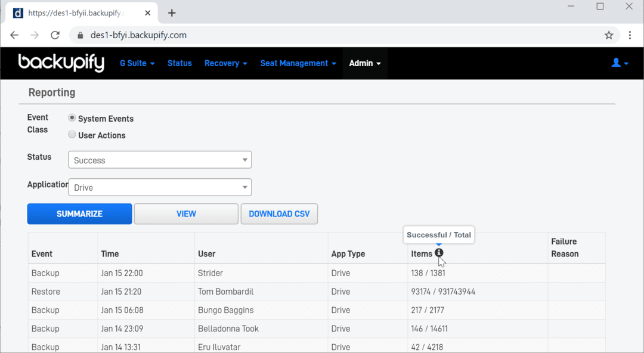
Task: Select the User Actions radio button
Action: [x=72, y=134]
